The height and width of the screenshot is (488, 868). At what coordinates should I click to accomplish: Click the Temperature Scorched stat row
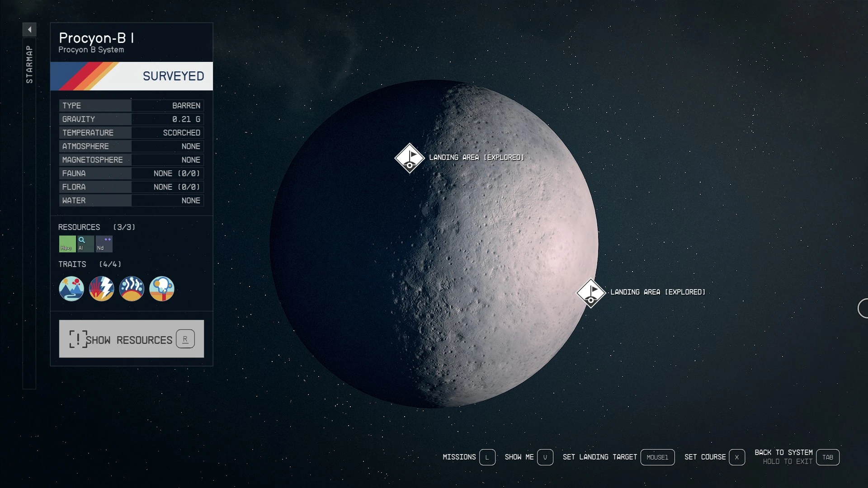coord(132,133)
